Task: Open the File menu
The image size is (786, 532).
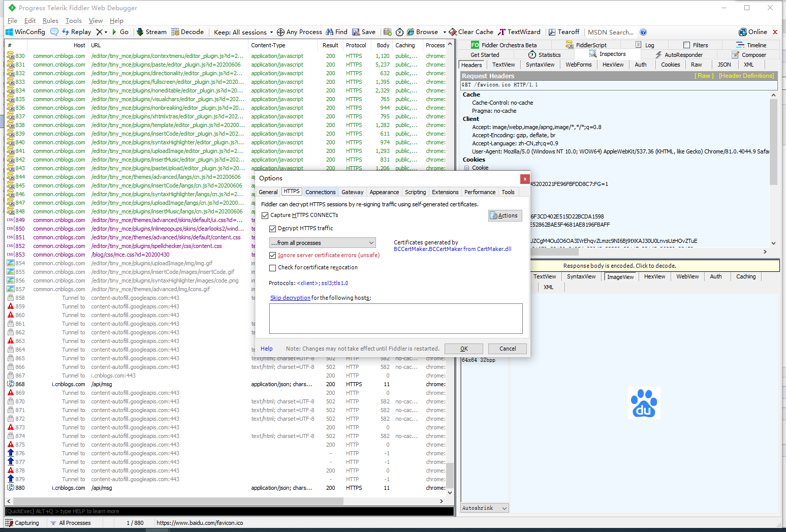Action: pyautogui.click(x=12, y=21)
